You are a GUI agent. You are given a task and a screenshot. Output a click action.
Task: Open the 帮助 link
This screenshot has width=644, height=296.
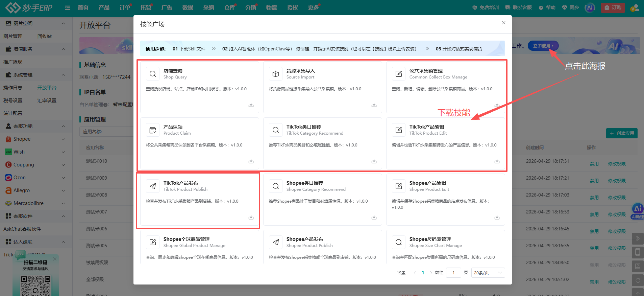547,8
